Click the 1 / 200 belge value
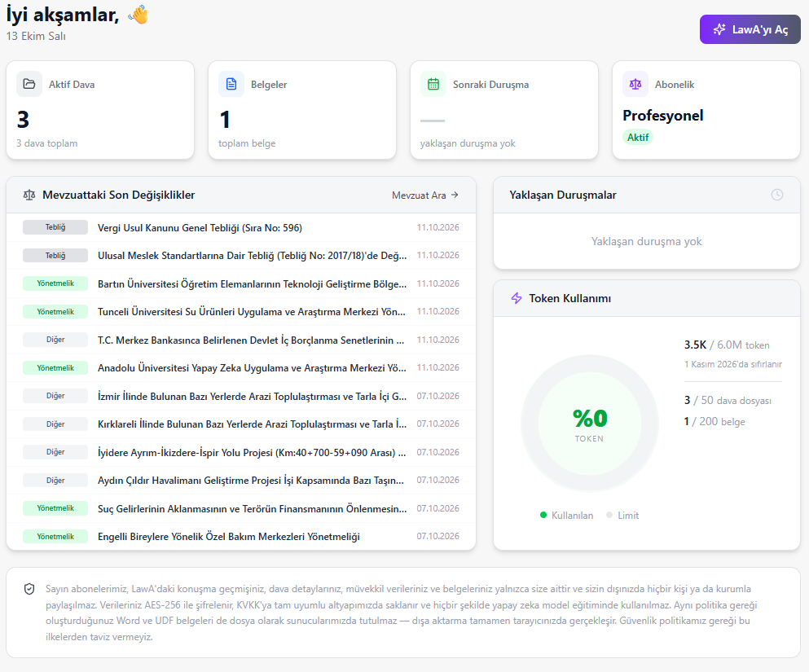The height and width of the screenshot is (672, 809). (x=714, y=422)
